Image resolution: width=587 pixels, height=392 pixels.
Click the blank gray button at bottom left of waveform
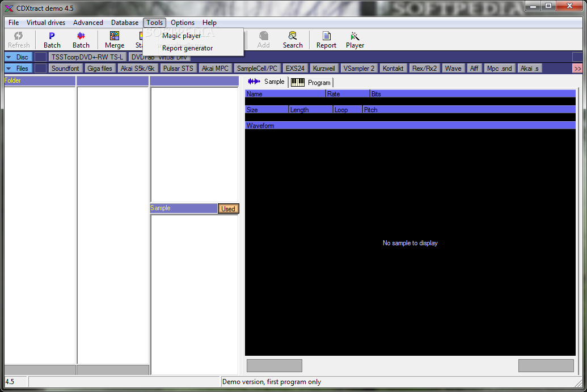tap(275, 365)
